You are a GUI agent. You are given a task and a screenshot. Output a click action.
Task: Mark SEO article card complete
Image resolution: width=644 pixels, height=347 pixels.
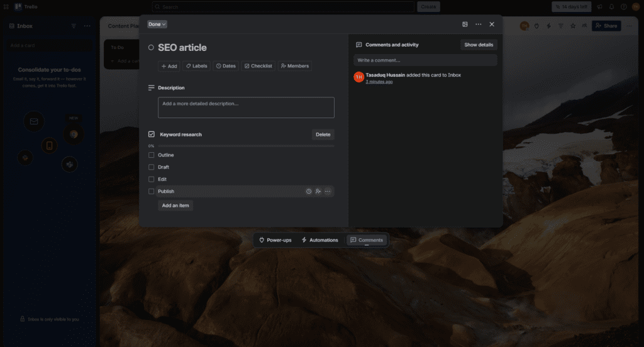[x=151, y=48]
